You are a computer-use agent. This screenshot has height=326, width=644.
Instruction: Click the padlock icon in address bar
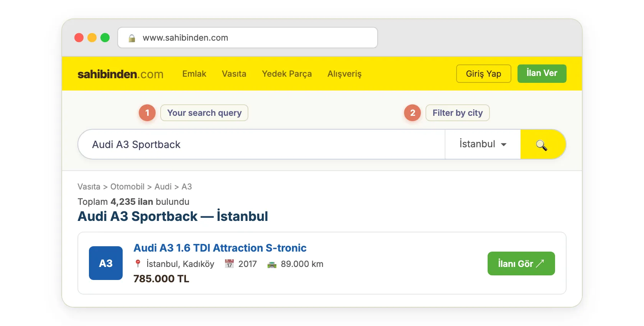tap(132, 38)
